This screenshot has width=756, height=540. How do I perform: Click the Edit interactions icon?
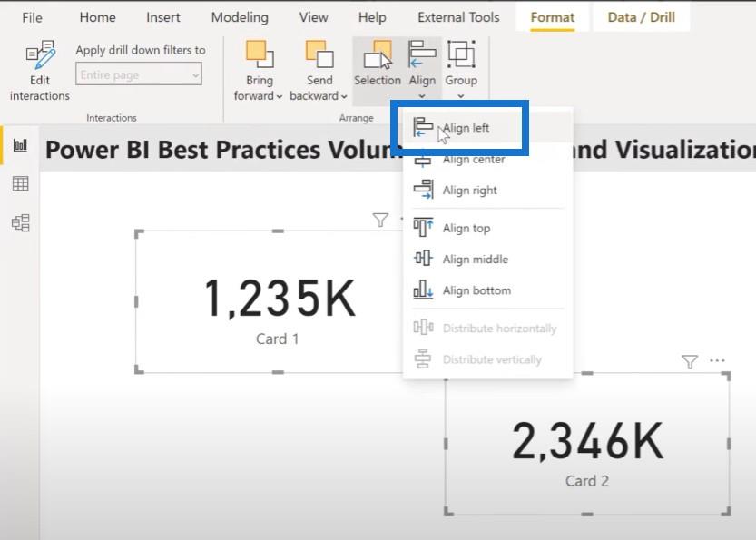coord(41,55)
